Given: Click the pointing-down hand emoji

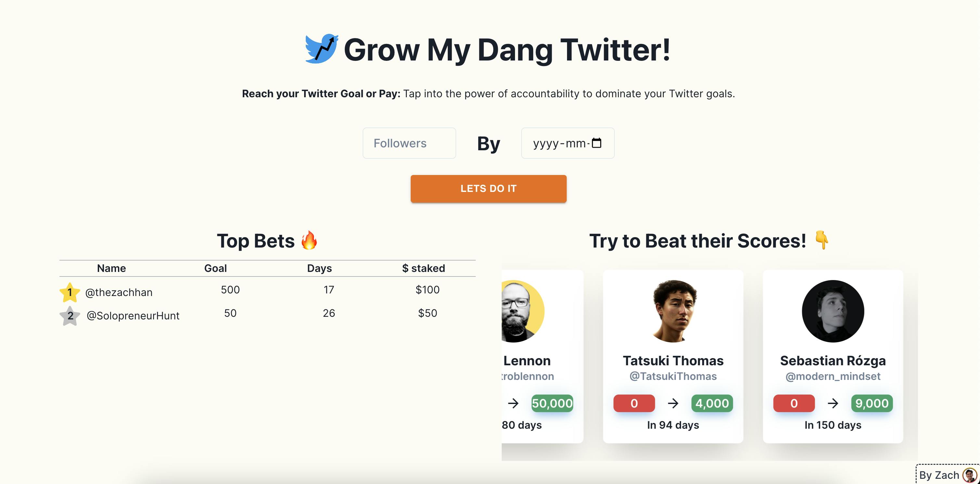Looking at the screenshot, I should pyautogui.click(x=822, y=240).
